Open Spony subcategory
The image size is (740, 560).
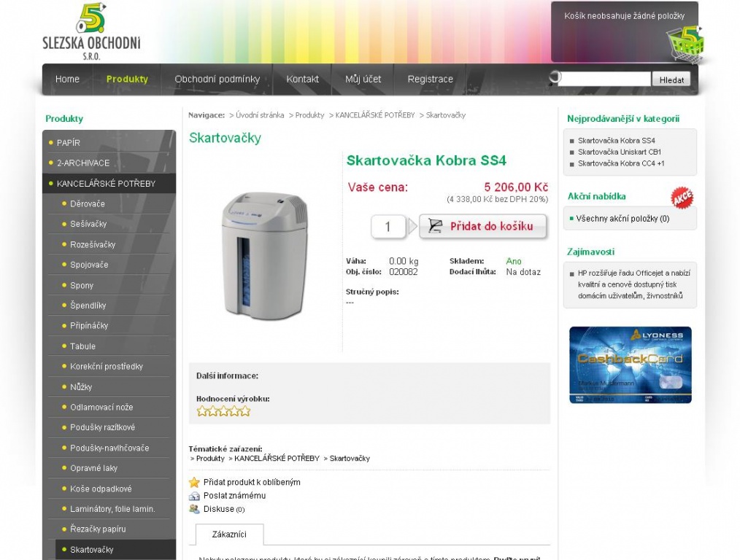82,285
